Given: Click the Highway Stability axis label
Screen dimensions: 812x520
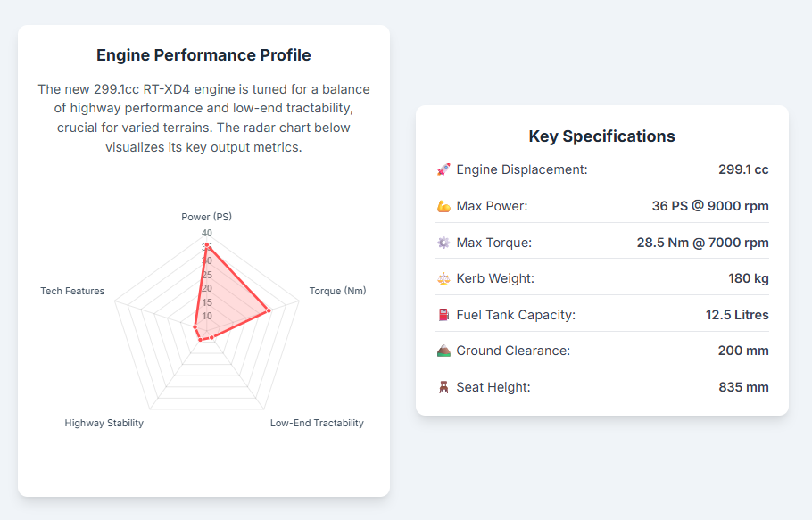Looking at the screenshot, I should click(x=104, y=423).
